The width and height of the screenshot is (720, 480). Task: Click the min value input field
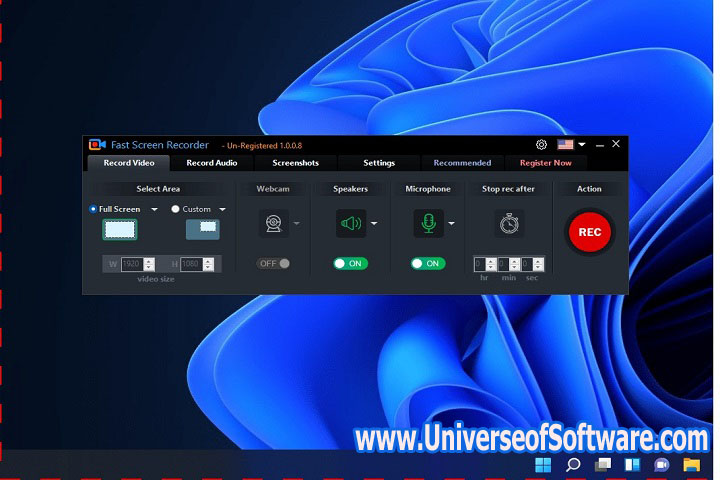tap(504, 264)
